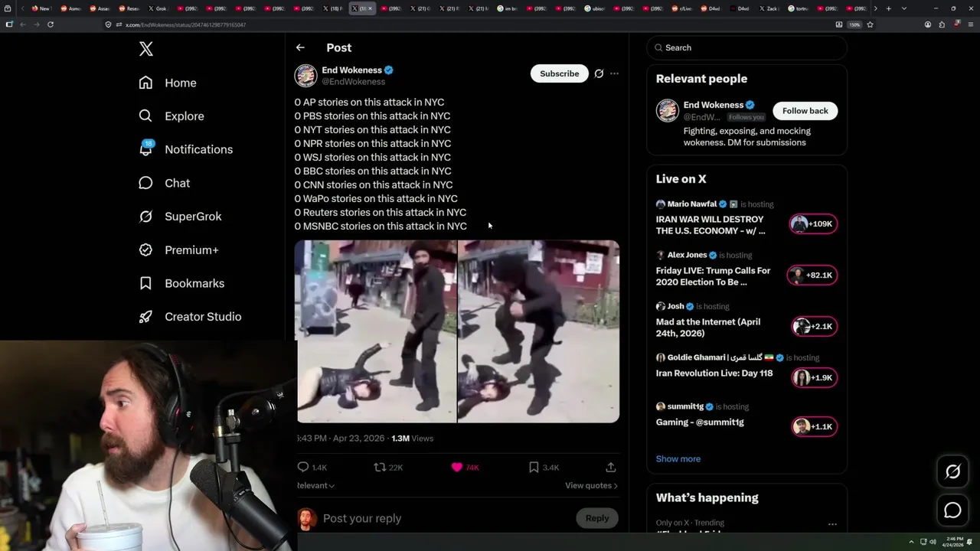Click bookmark star in address bar
980x551 pixels.
(870, 24)
